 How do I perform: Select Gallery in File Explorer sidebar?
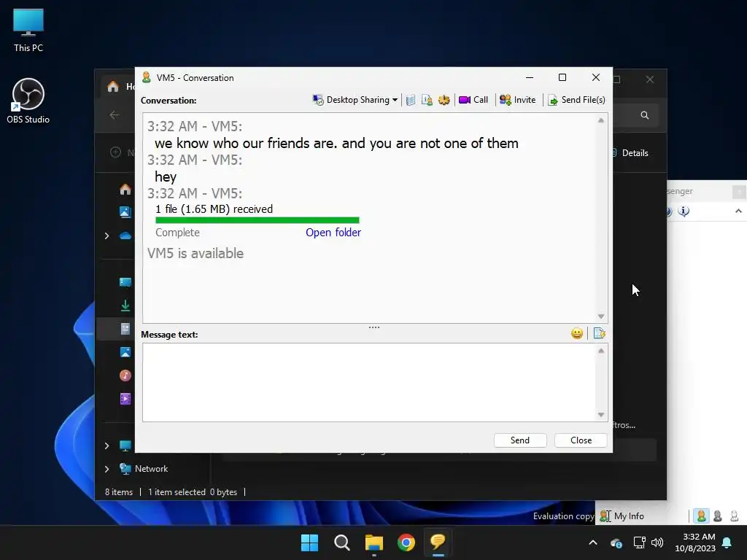125,212
